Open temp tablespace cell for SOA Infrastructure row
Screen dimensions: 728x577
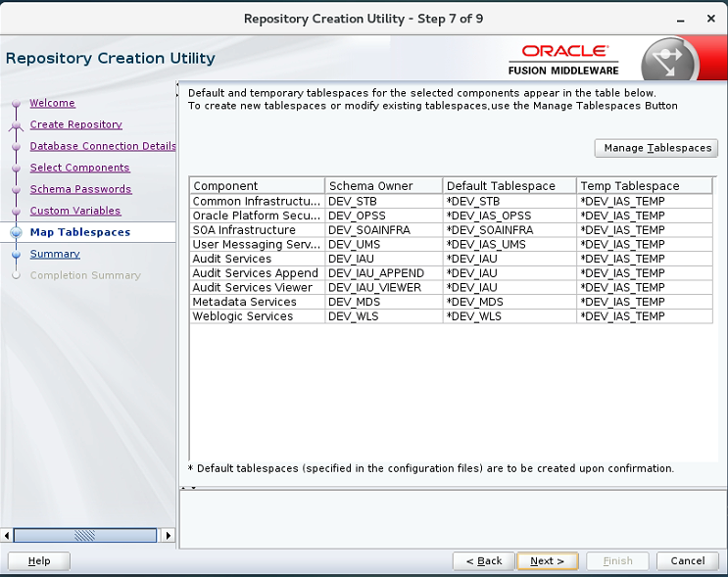645,230
